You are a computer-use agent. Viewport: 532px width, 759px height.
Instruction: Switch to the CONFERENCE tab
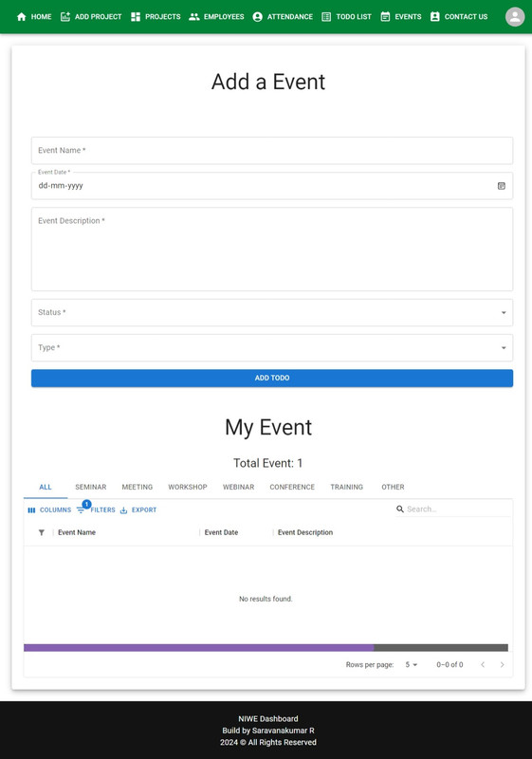click(292, 487)
